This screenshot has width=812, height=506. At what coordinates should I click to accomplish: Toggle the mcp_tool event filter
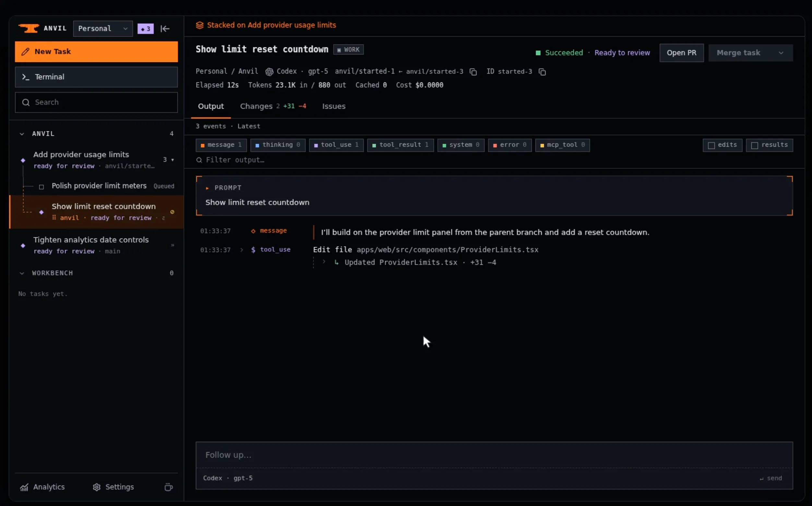562,145
